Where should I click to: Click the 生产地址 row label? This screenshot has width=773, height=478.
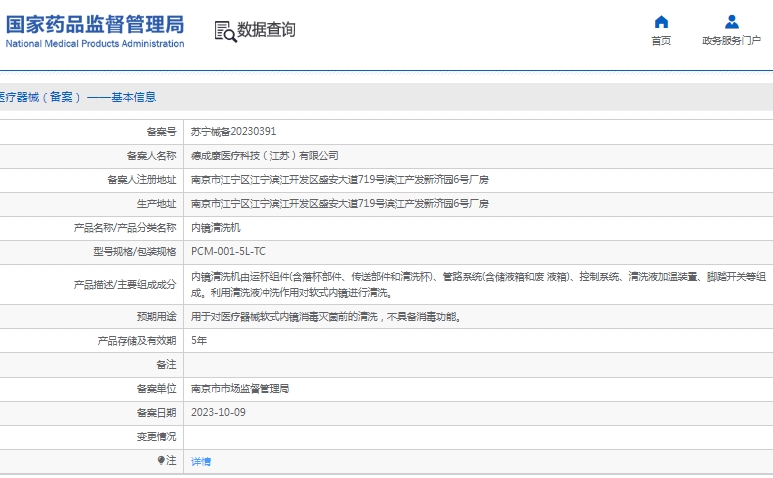tap(156, 204)
